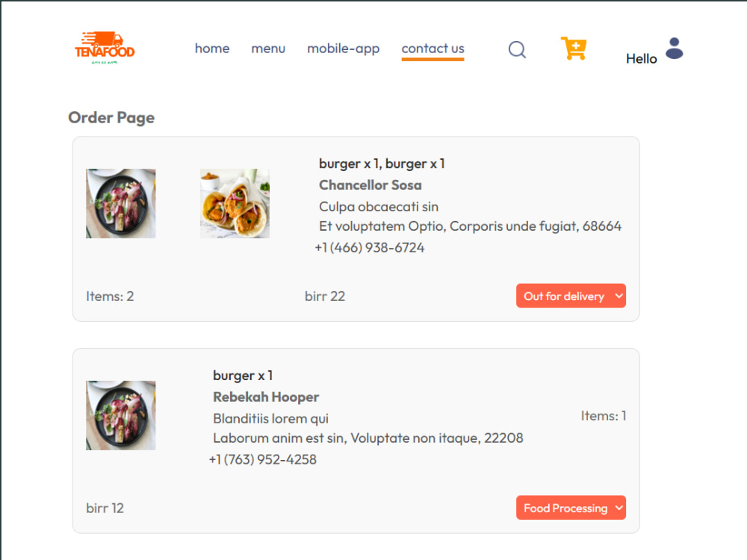747x560 pixels.
Task: Click the 'Items: 1' count
Action: (603, 416)
